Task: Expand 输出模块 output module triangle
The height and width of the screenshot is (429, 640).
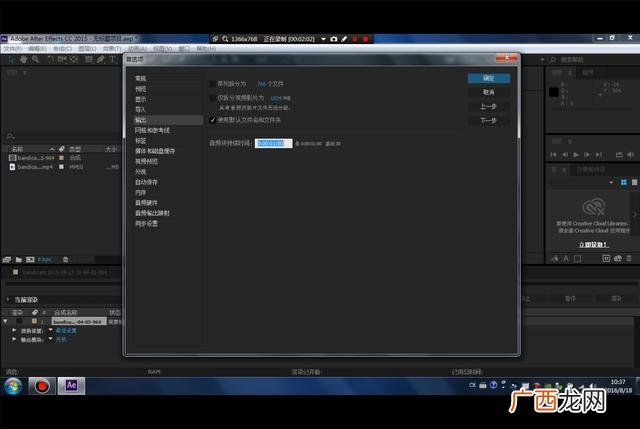Action: pyautogui.click(x=14, y=339)
